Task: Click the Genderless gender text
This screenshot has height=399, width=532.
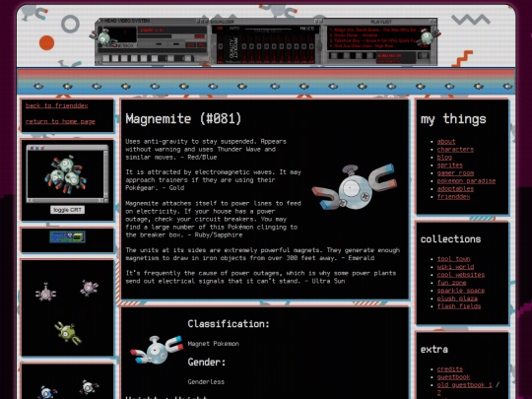Action: [x=206, y=382]
